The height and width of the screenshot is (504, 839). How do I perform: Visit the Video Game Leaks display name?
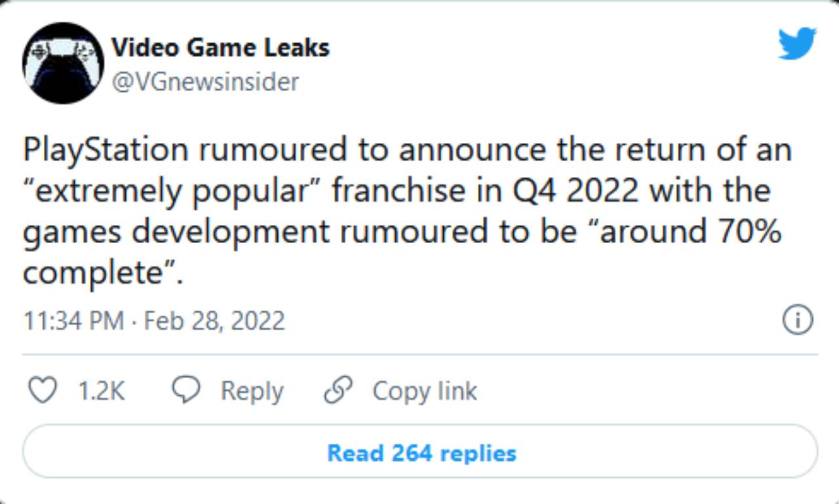(x=220, y=47)
